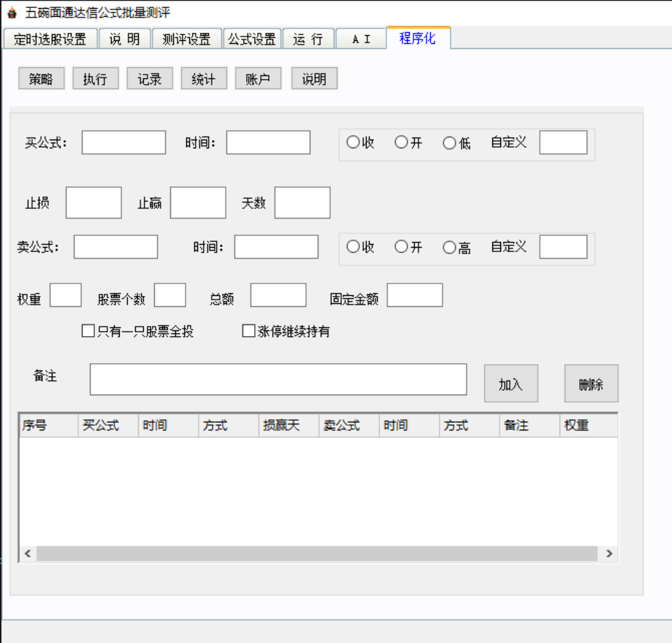672x643 pixels.
Task: Switch to the 定时选股设置 tab
Action: (50, 39)
